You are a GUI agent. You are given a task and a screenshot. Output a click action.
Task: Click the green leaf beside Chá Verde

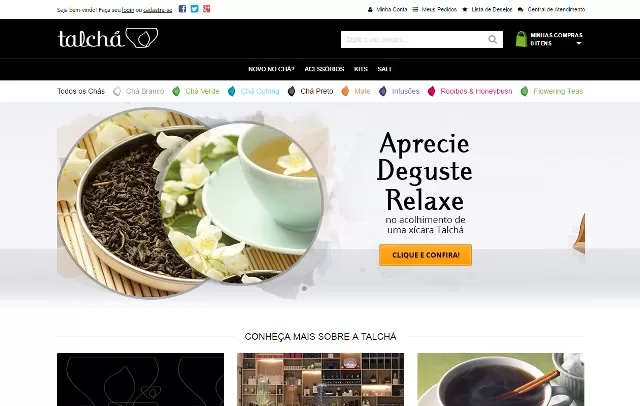click(x=176, y=91)
